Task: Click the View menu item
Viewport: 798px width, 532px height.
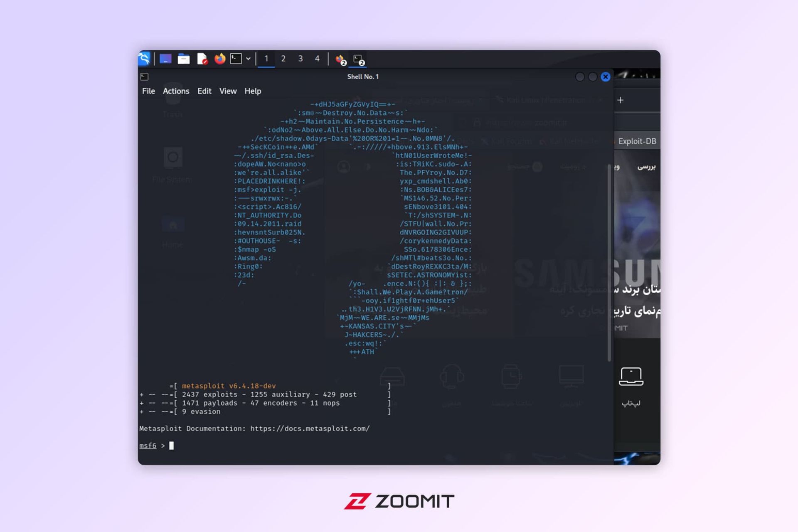Action: tap(227, 90)
